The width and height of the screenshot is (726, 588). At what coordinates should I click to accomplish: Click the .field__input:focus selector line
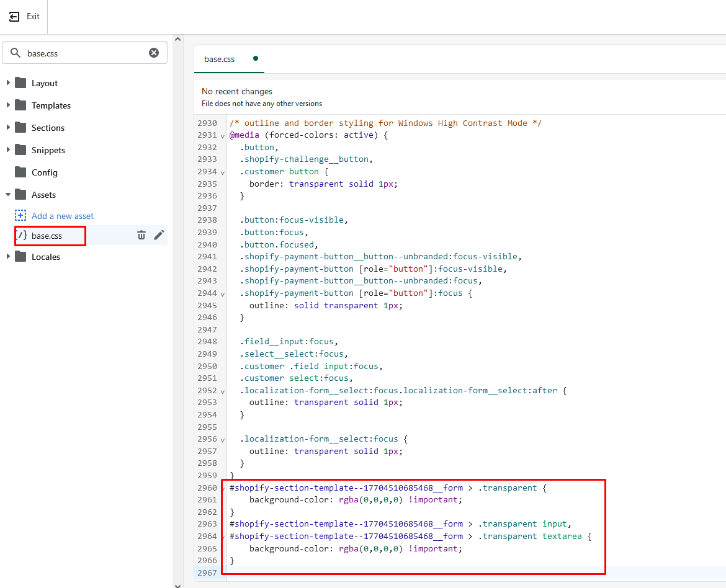tap(289, 342)
